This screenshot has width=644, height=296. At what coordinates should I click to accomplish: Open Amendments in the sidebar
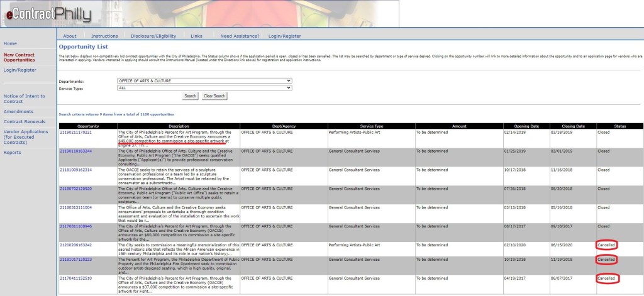tap(18, 111)
